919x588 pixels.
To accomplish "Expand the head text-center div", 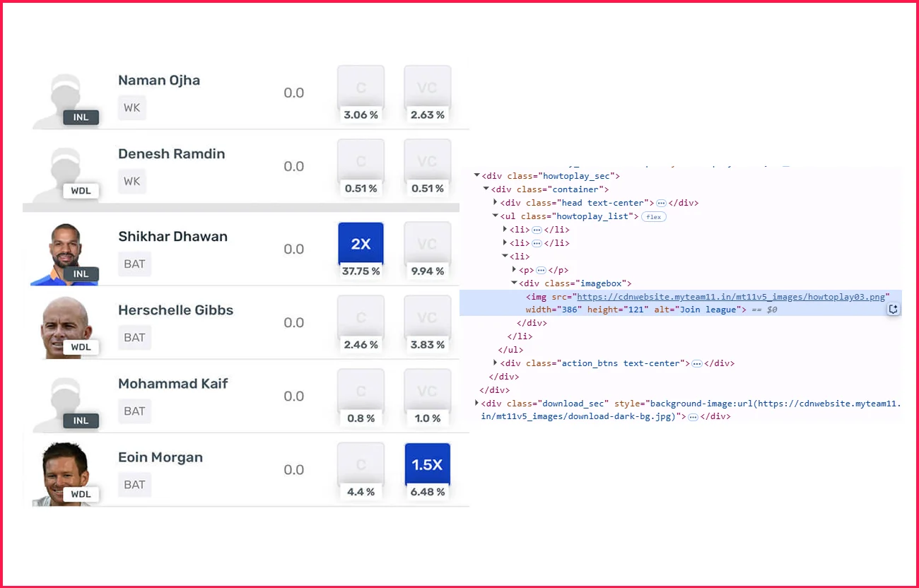I will [x=496, y=203].
